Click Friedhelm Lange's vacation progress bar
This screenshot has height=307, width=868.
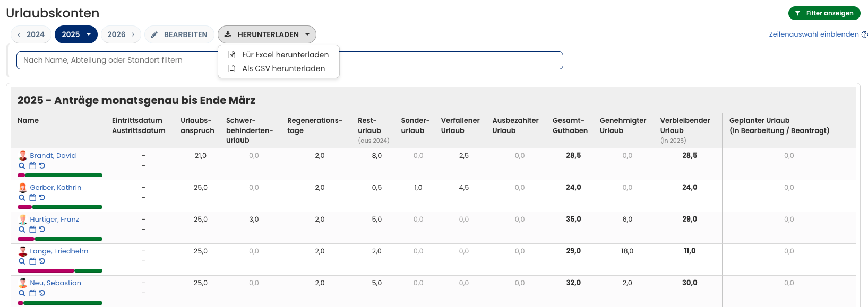(x=60, y=270)
